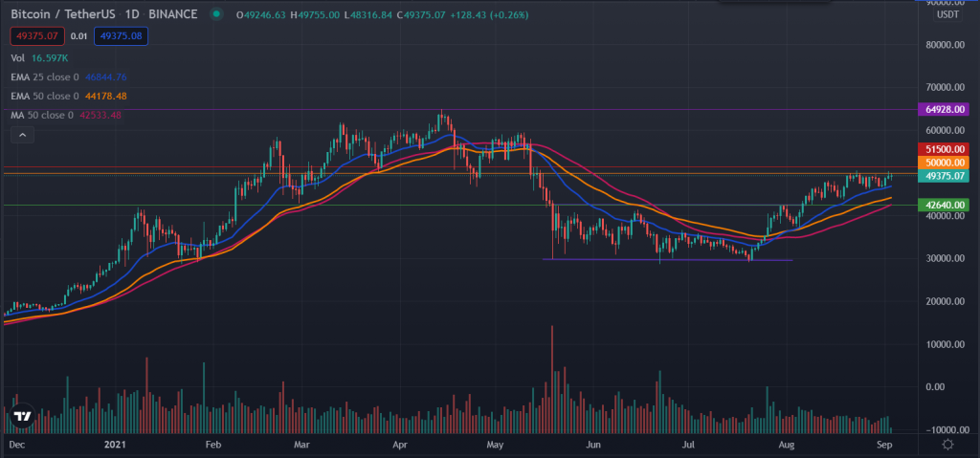Click the 50000.00 orange price label
The image size is (980, 458).
(944, 163)
